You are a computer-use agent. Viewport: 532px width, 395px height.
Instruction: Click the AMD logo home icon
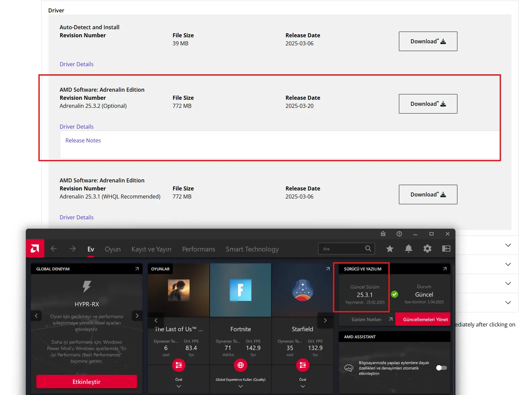(35, 249)
